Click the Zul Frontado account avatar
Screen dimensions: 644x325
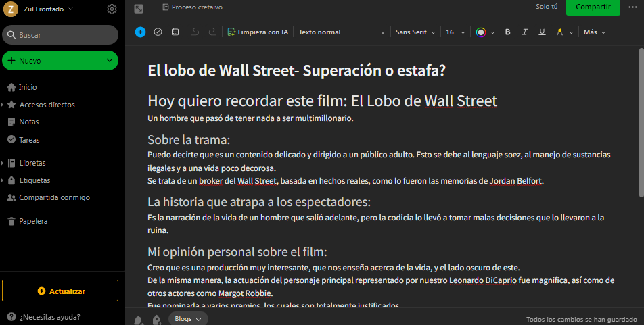pos(11,9)
